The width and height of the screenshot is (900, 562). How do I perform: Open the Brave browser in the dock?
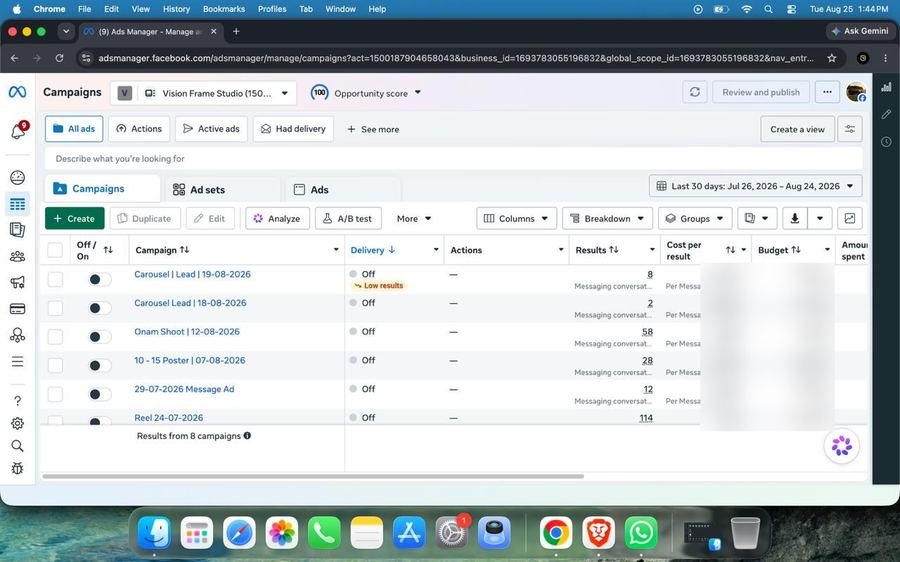pos(598,533)
